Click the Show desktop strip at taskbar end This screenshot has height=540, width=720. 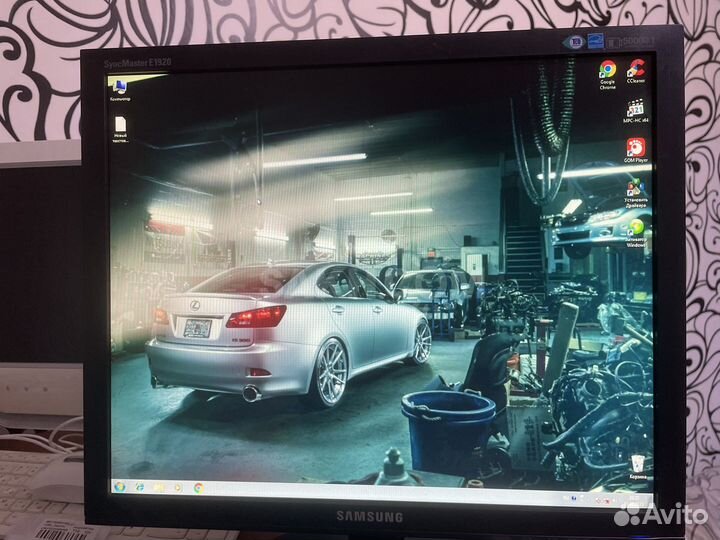pos(650,501)
